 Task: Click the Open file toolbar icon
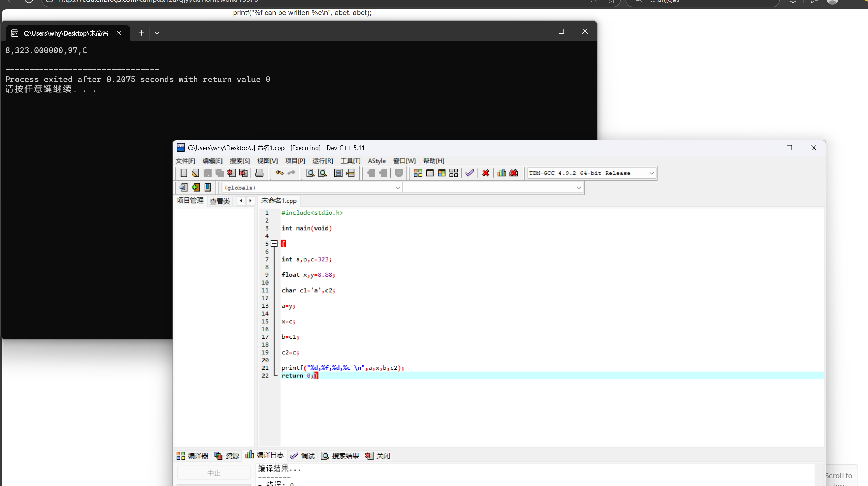195,173
